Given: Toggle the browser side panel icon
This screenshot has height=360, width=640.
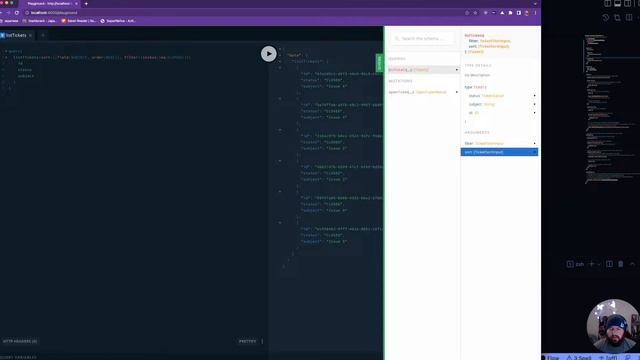Looking at the screenshot, I should pos(518,13).
